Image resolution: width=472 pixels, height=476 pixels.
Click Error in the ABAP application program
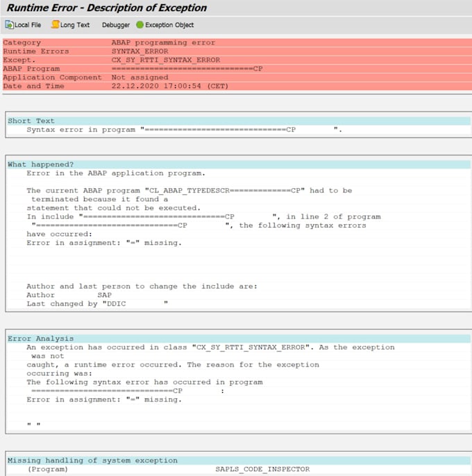click(116, 173)
